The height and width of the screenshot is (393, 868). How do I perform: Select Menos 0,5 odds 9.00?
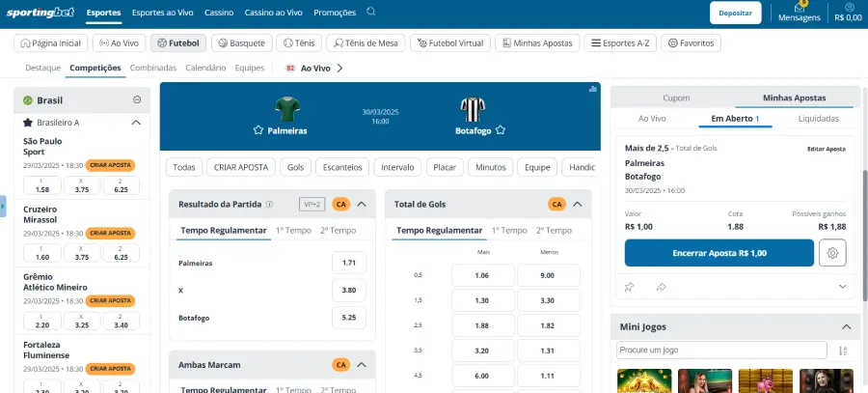click(x=548, y=275)
